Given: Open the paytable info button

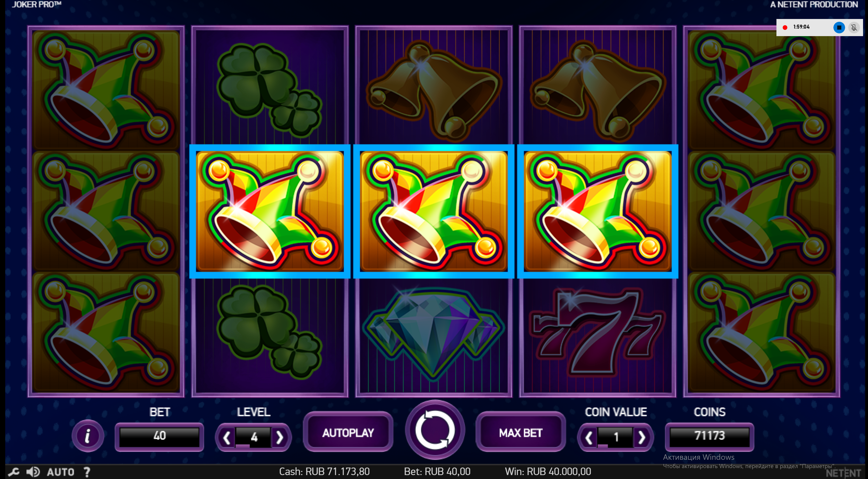Looking at the screenshot, I should coord(88,436).
